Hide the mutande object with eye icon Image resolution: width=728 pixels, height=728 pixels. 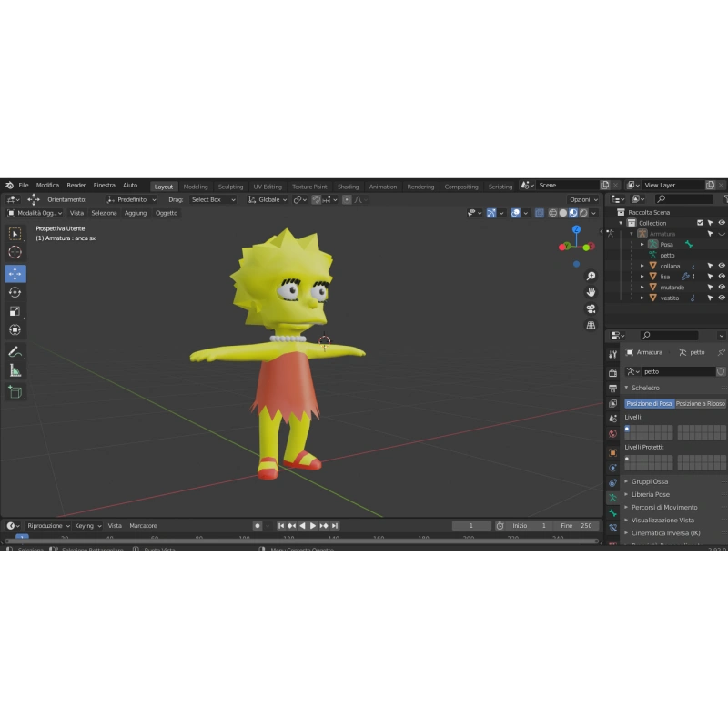click(722, 288)
